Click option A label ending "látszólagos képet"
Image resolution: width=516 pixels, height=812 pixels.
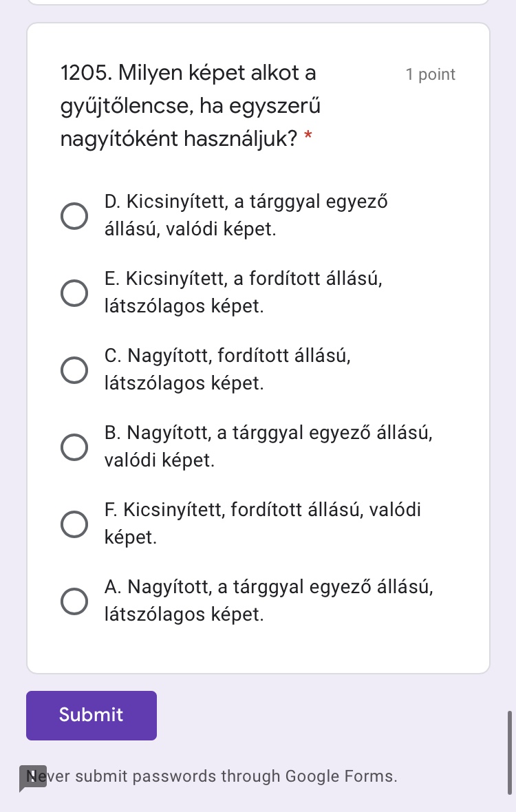184,615
